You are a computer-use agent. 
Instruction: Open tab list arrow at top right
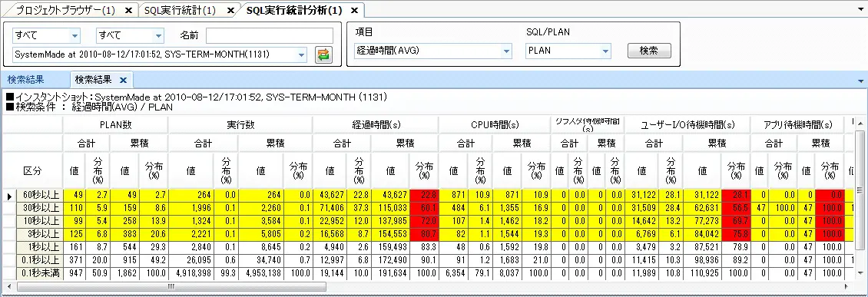pos(861,10)
